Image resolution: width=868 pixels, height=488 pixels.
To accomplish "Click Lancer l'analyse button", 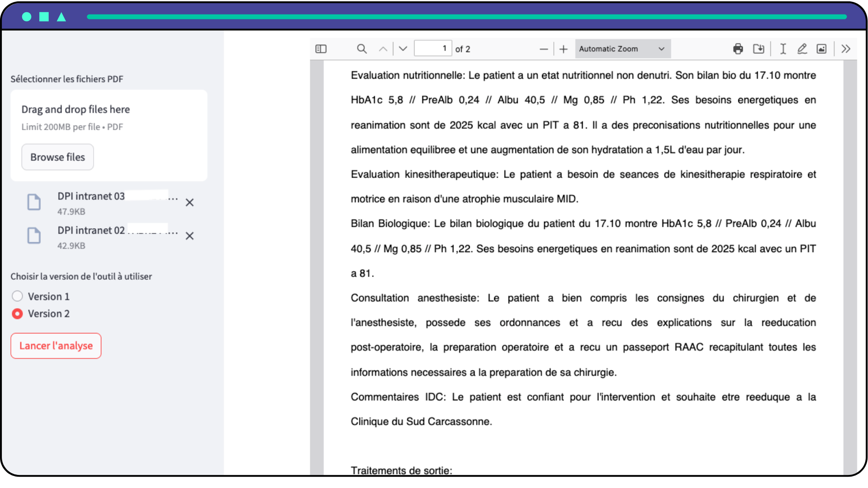I will point(56,346).
